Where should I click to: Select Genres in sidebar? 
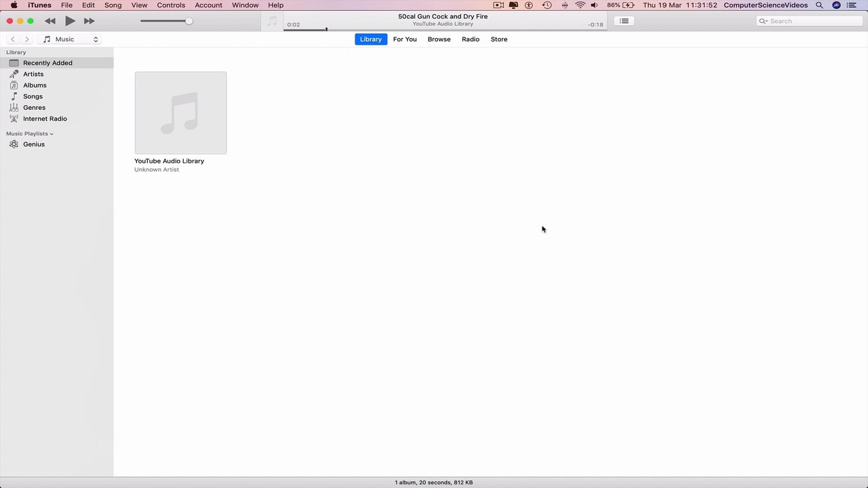[57, 108]
